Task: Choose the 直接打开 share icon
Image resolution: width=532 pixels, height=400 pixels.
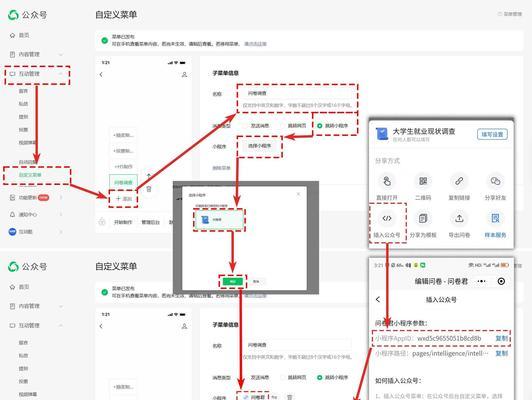Action: pyautogui.click(x=387, y=181)
